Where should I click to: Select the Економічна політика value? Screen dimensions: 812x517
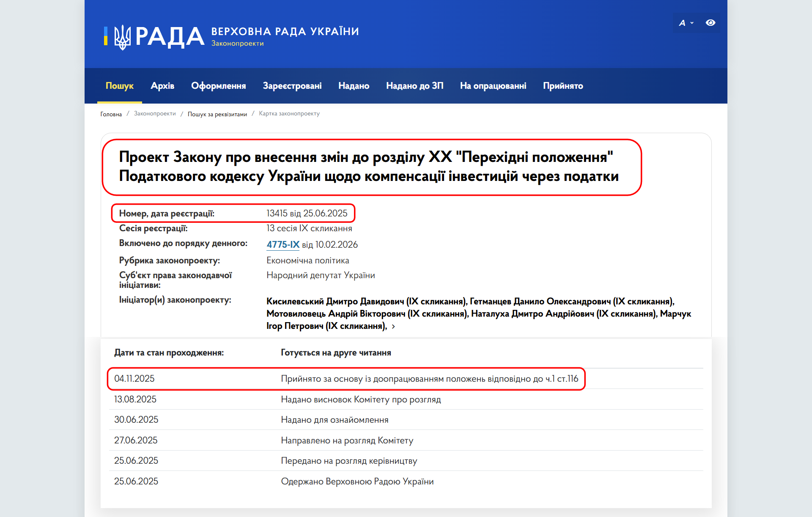(308, 260)
